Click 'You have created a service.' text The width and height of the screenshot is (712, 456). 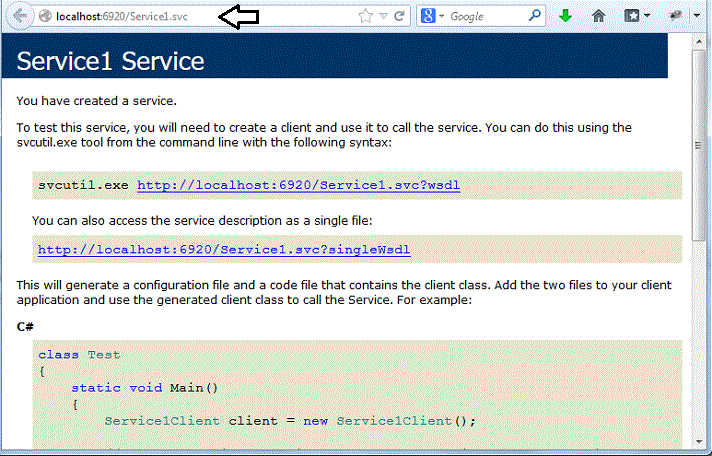(x=96, y=101)
